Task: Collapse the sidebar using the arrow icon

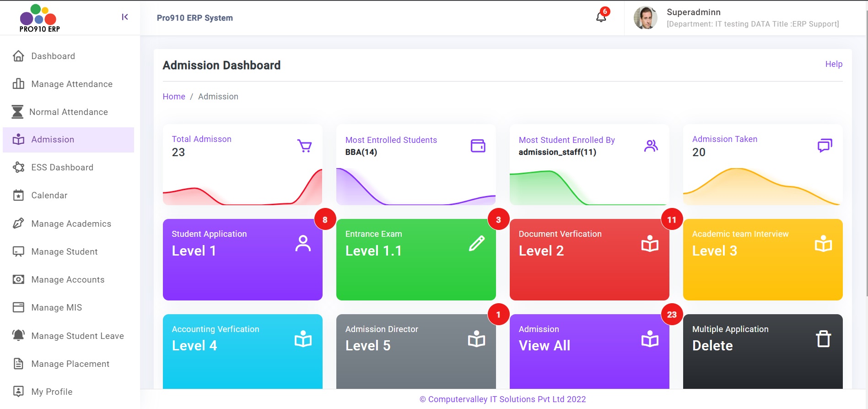Action: [124, 17]
